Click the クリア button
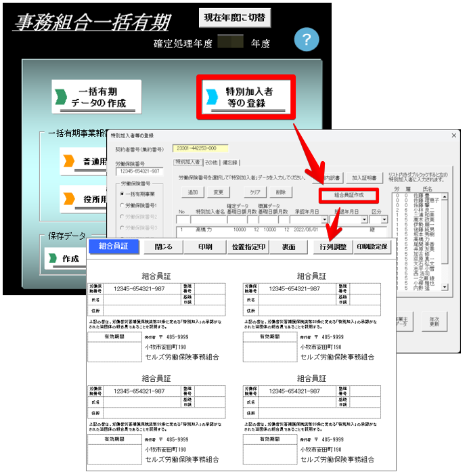This screenshot has width=469, height=476. [x=255, y=192]
